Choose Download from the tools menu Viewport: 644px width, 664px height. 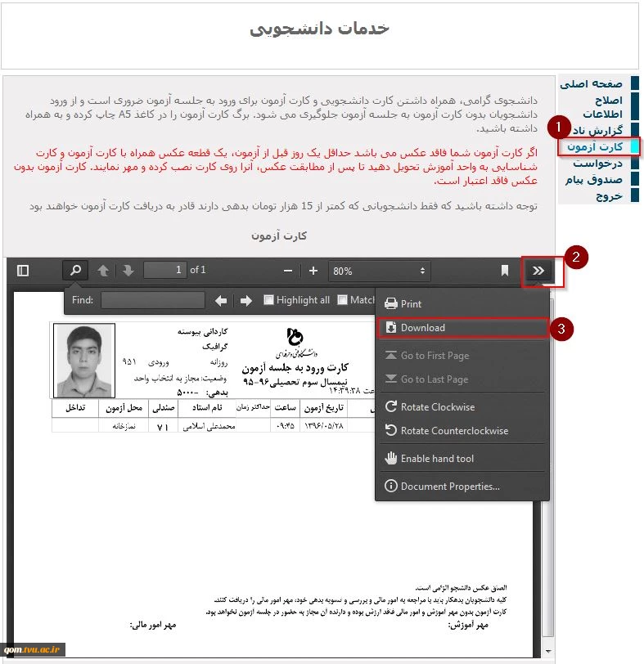click(462, 328)
